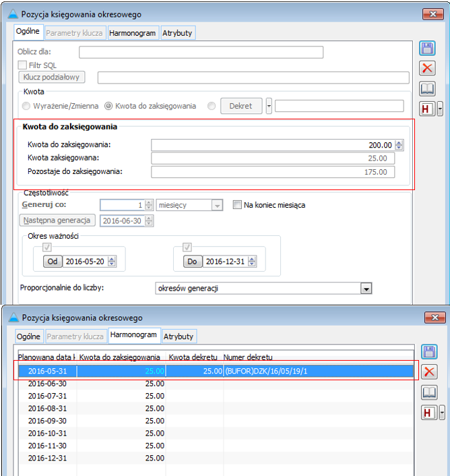450x476 pixels.
Task: Click the save floppy icon in the upper window
Action: point(427,48)
